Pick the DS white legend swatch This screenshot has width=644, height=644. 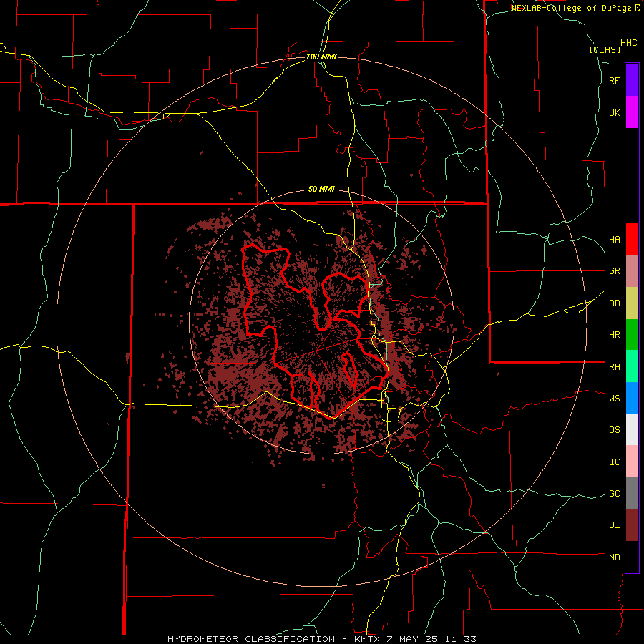click(632, 429)
